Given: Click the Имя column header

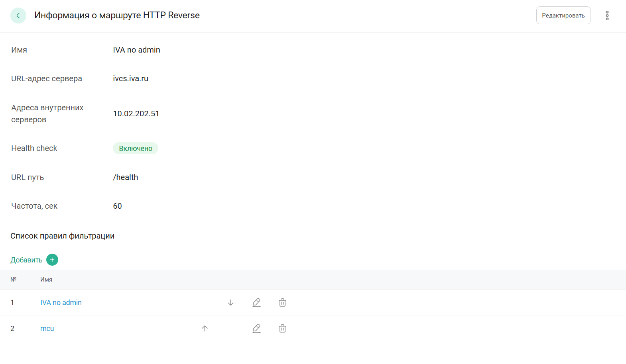Looking at the screenshot, I should pyautogui.click(x=46, y=280).
